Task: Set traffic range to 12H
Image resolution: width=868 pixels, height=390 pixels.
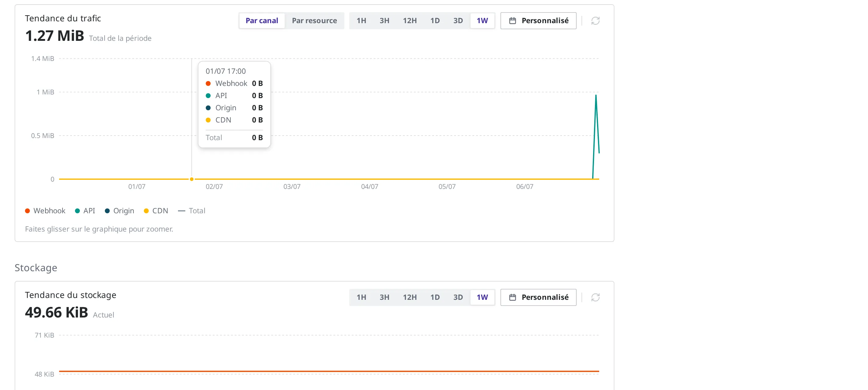Action: 409,21
